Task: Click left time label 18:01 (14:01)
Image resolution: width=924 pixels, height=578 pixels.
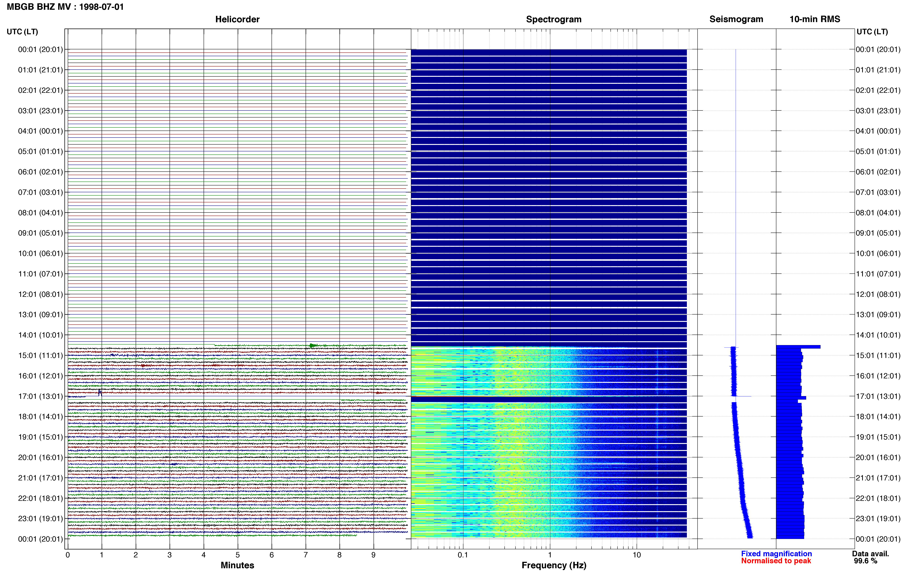Action: (41, 417)
